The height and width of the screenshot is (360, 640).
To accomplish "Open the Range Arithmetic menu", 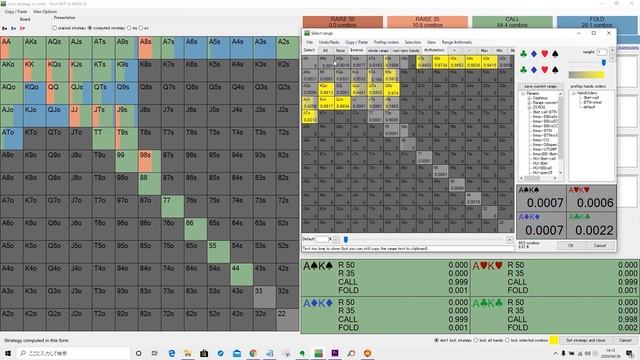I will [457, 42].
